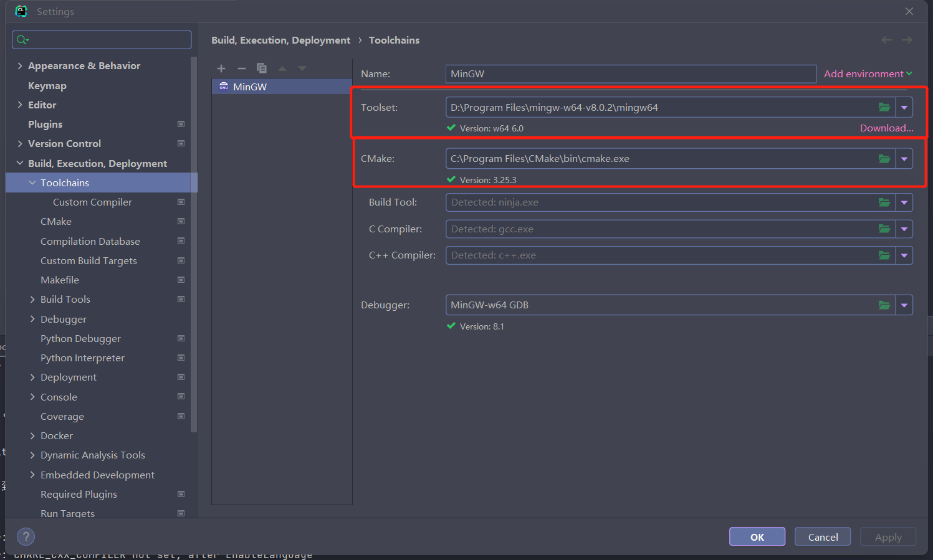Click the settings tree vertical scrollbar
This screenshot has height=560, width=933.
pos(194,244)
